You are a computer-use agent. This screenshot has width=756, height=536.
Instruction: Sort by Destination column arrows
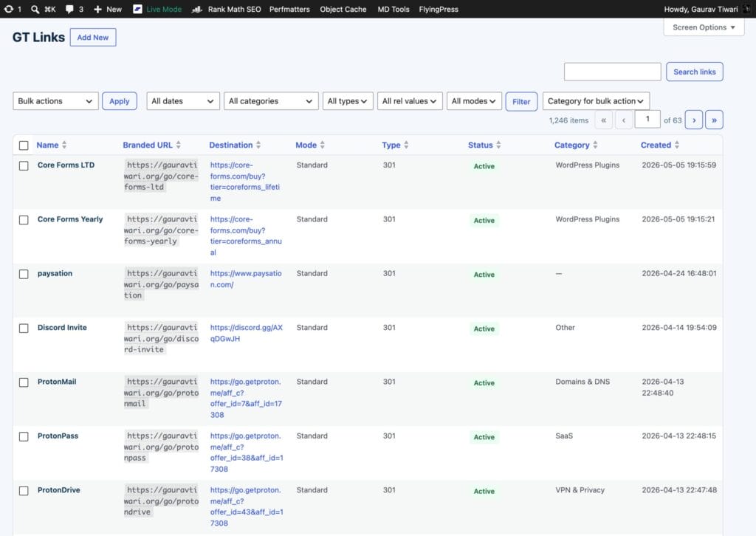(258, 145)
